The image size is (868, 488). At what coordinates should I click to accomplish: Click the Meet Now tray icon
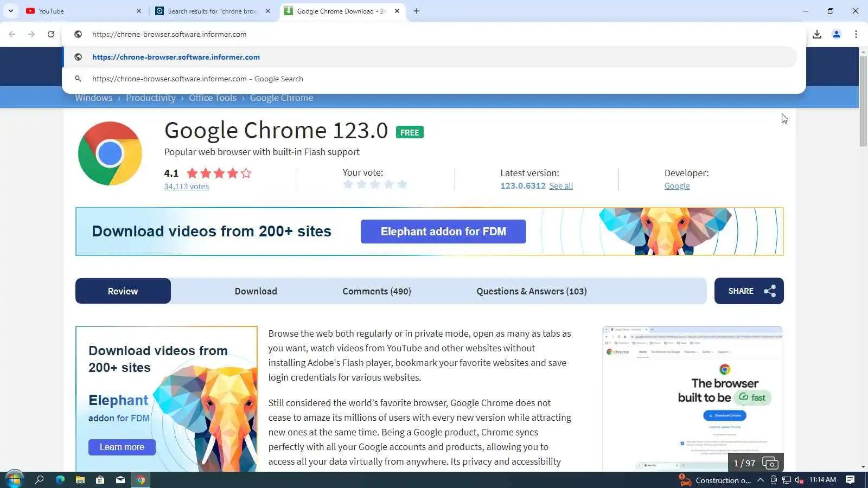774,480
